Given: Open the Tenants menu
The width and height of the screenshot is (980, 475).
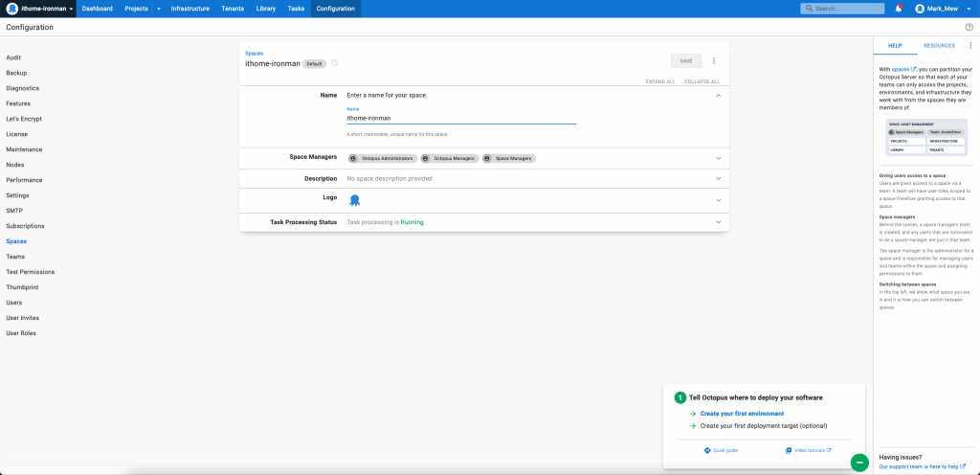Looking at the screenshot, I should pos(233,9).
